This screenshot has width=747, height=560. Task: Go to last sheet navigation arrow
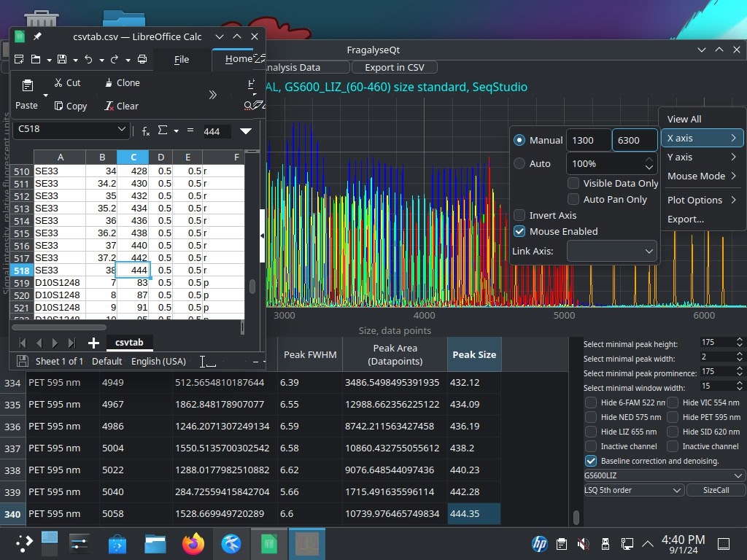coord(72,343)
